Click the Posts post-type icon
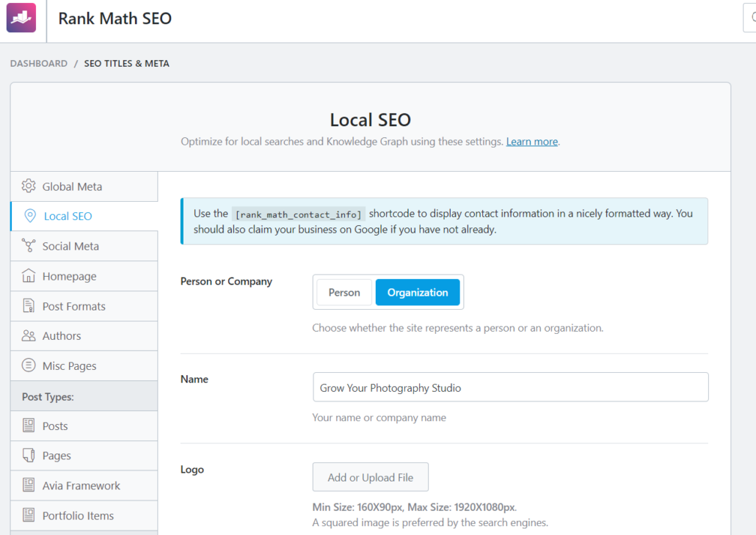This screenshot has width=756, height=535. tap(29, 426)
